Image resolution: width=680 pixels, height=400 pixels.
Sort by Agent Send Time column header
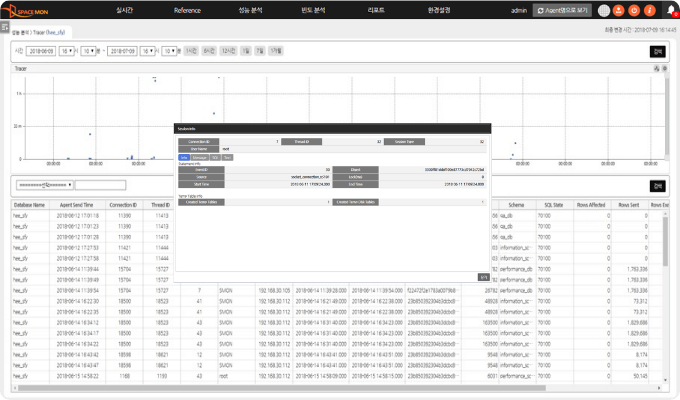click(x=76, y=205)
